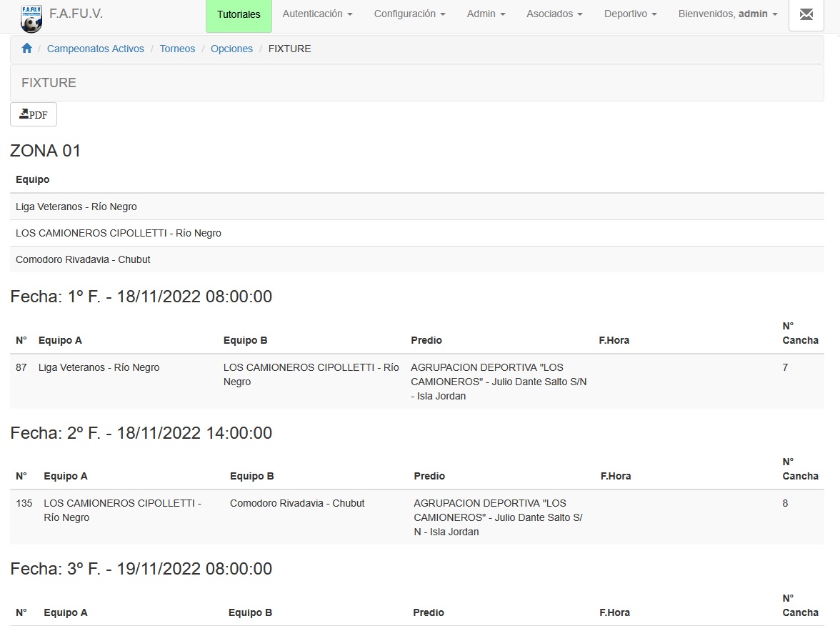Open the Tutoriales tab
The height and width of the screenshot is (626, 840).
tap(239, 14)
